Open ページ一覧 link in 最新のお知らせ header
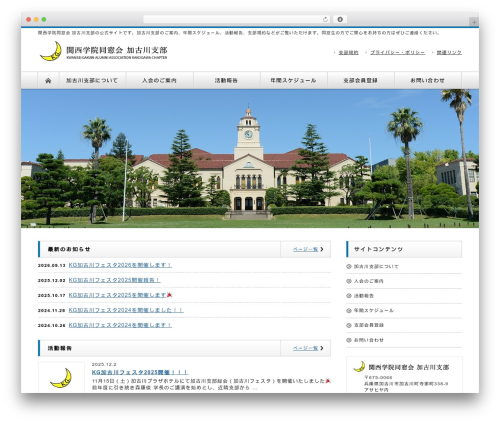500x423 pixels. (x=305, y=249)
